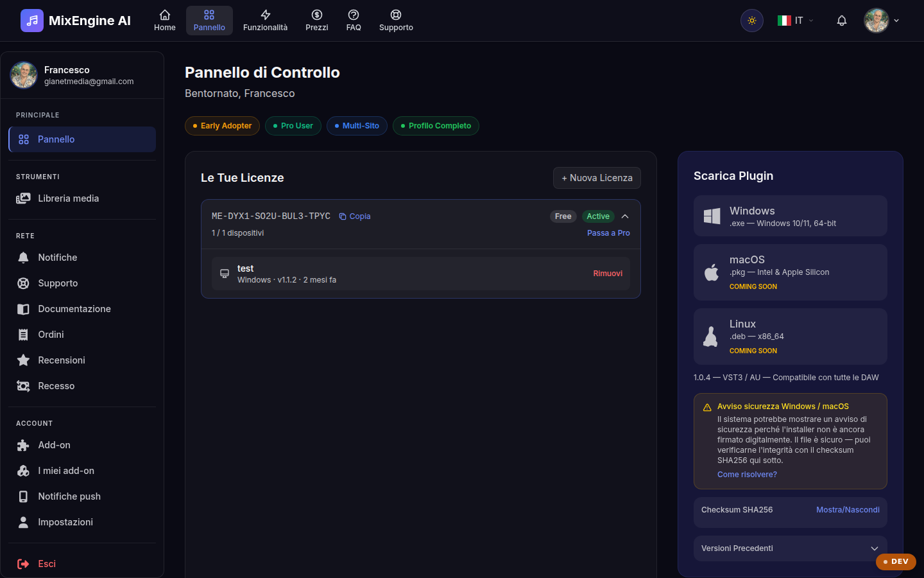Open Impostazioni label in sidebar

tap(65, 522)
